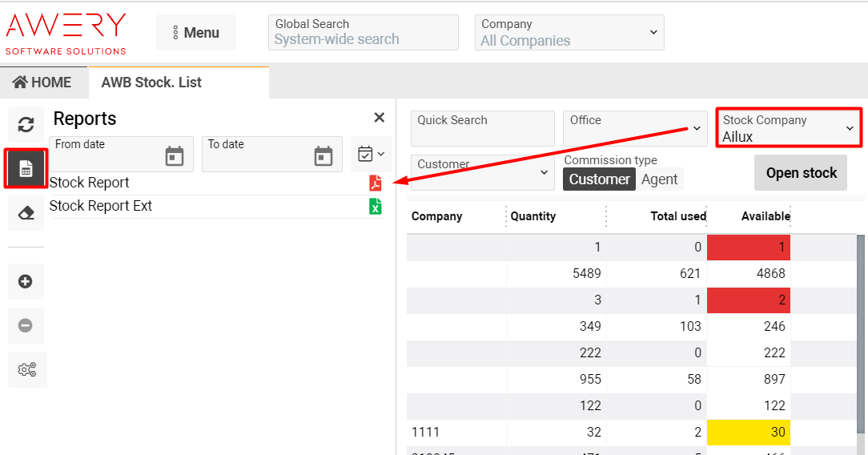Click the minus remove record icon
This screenshot has height=455, width=868.
(26, 325)
